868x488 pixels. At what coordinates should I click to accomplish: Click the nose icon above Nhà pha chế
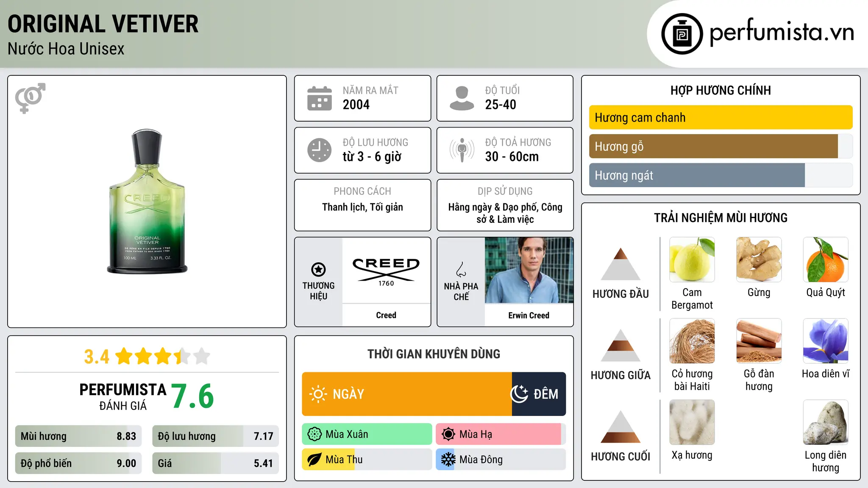461,269
